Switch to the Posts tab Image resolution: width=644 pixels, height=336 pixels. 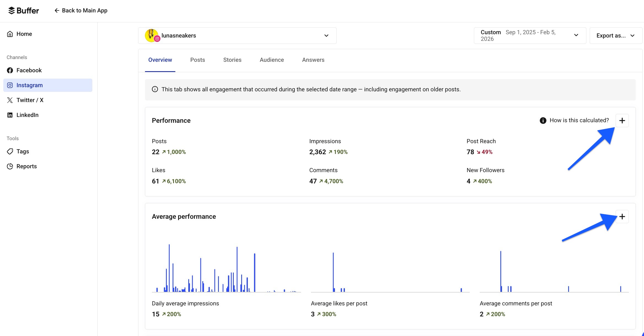click(197, 60)
